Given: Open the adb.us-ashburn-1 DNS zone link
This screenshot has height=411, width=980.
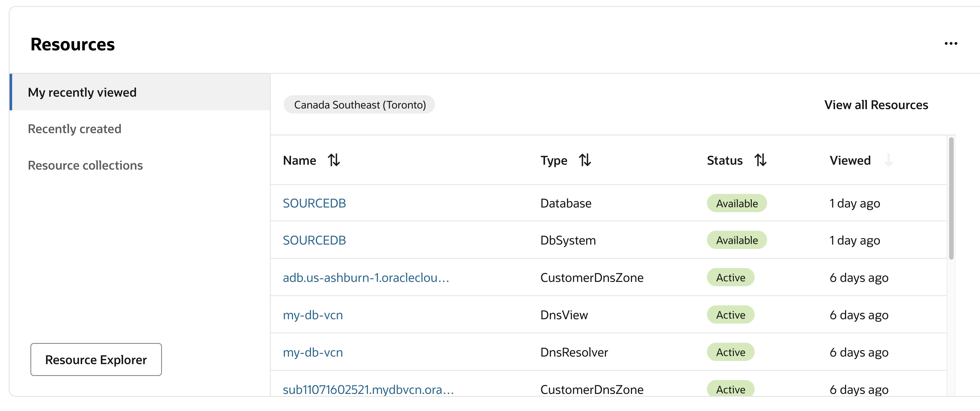Looking at the screenshot, I should [x=366, y=277].
